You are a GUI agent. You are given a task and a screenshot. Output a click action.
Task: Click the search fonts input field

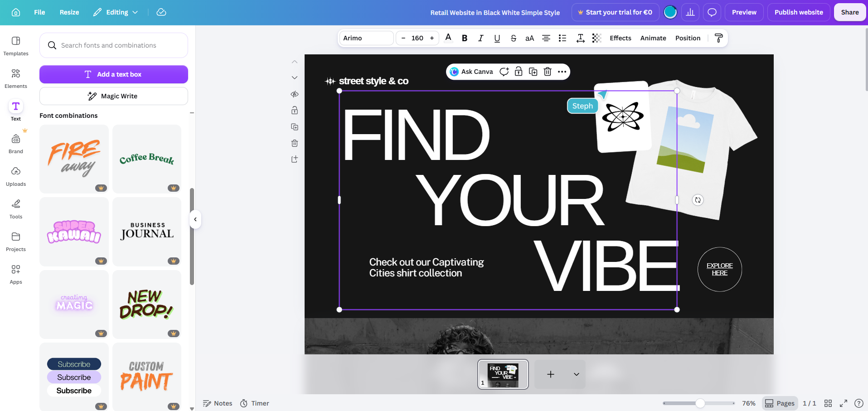click(x=114, y=45)
